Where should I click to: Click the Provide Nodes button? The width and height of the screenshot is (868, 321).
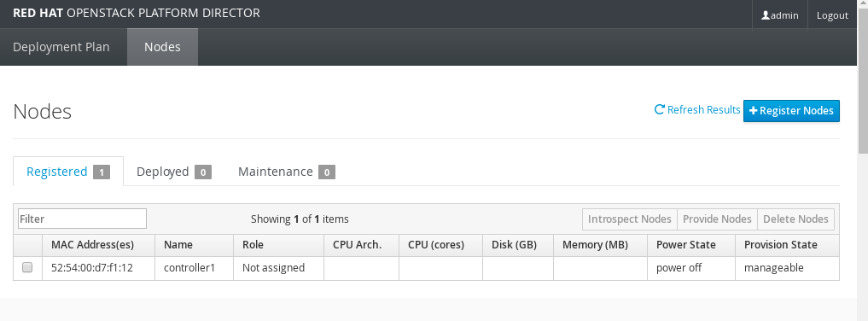point(717,219)
